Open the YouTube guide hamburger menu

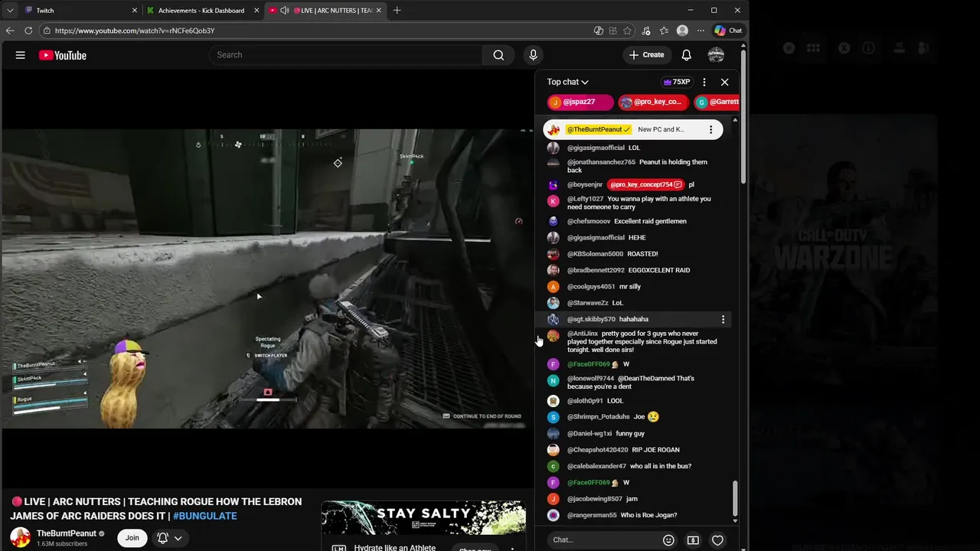21,55
